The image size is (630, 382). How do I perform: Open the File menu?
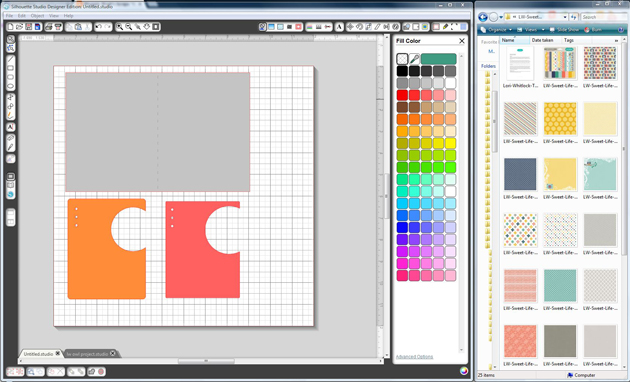pos(9,16)
